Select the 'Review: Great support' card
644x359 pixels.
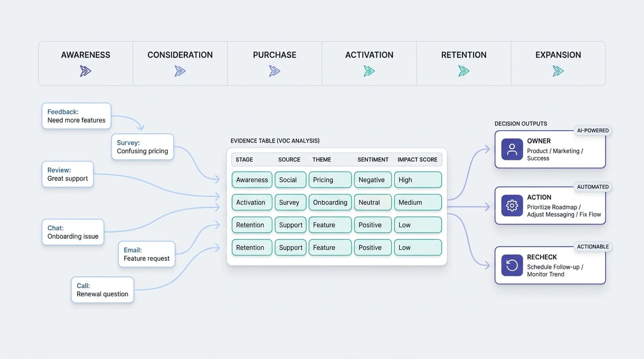tap(68, 174)
